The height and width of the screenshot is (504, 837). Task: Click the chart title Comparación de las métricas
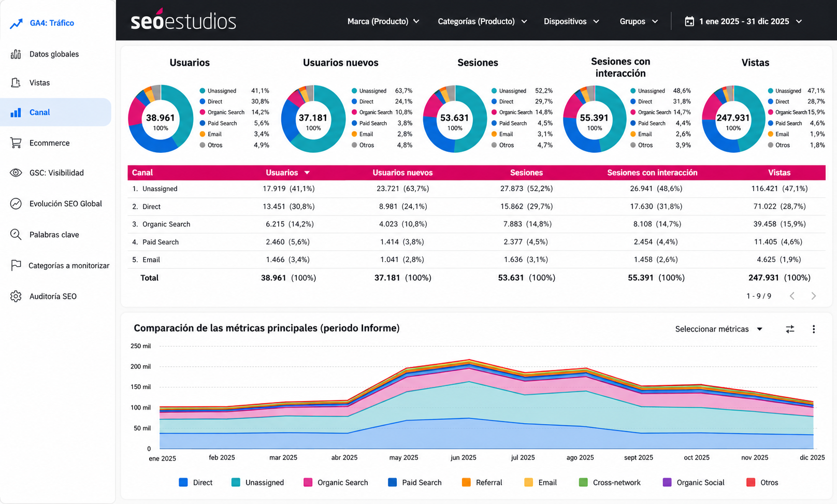266,328
